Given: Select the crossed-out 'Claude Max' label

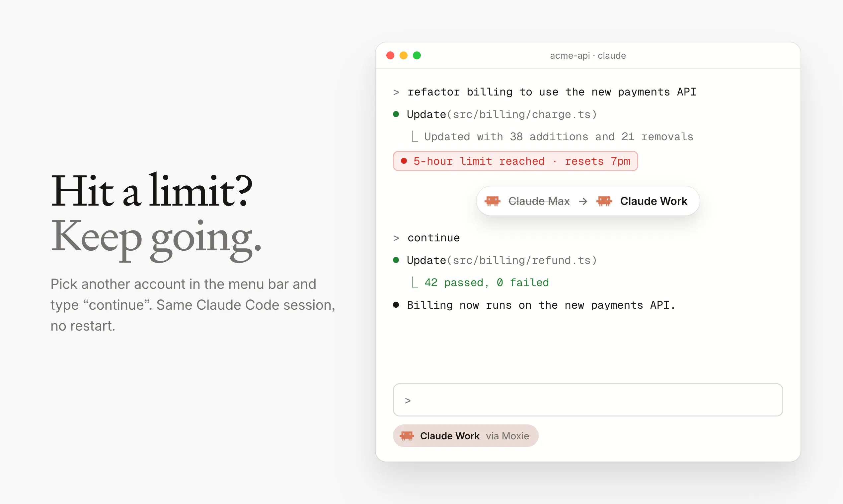Looking at the screenshot, I should (x=539, y=201).
